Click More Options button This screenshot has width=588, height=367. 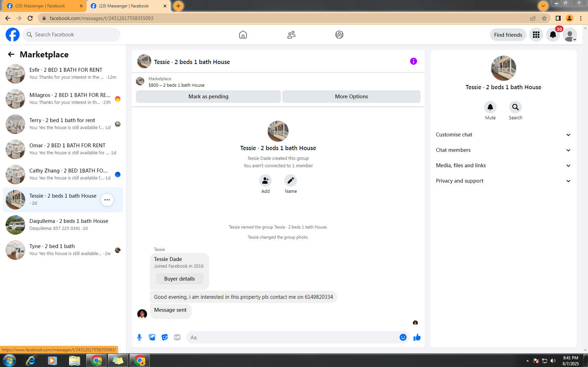click(351, 97)
